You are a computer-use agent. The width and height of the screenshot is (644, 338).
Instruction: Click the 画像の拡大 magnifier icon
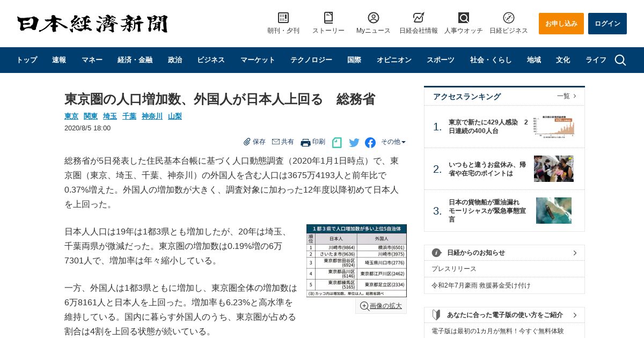[364, 306]
